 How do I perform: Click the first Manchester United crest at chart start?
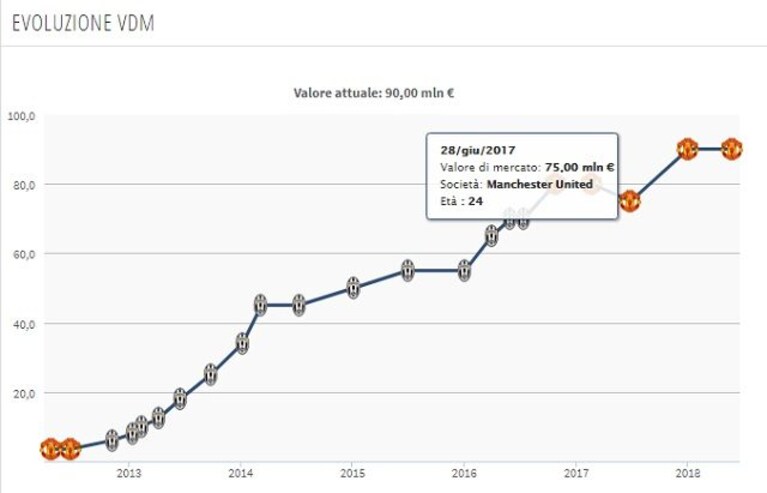pyautogui.click(x=50, y=449)
